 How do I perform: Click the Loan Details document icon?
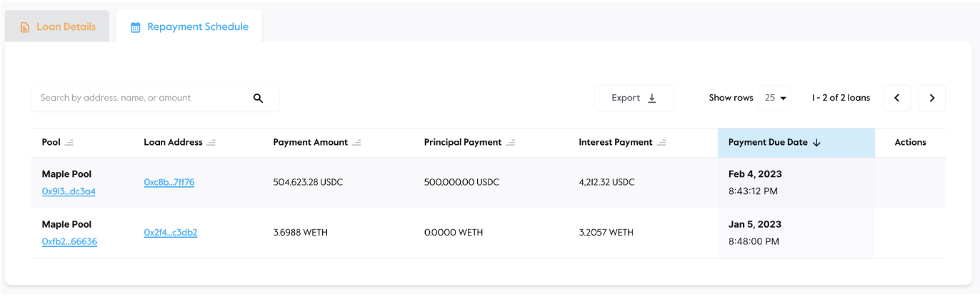click(25, 28)
